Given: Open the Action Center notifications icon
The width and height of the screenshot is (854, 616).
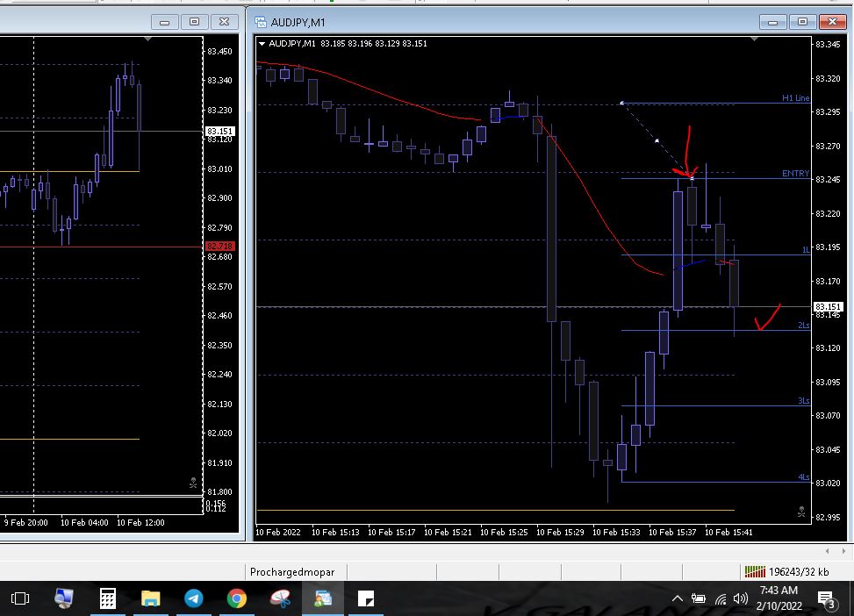Looking at the screenshot, I should 827,599.
